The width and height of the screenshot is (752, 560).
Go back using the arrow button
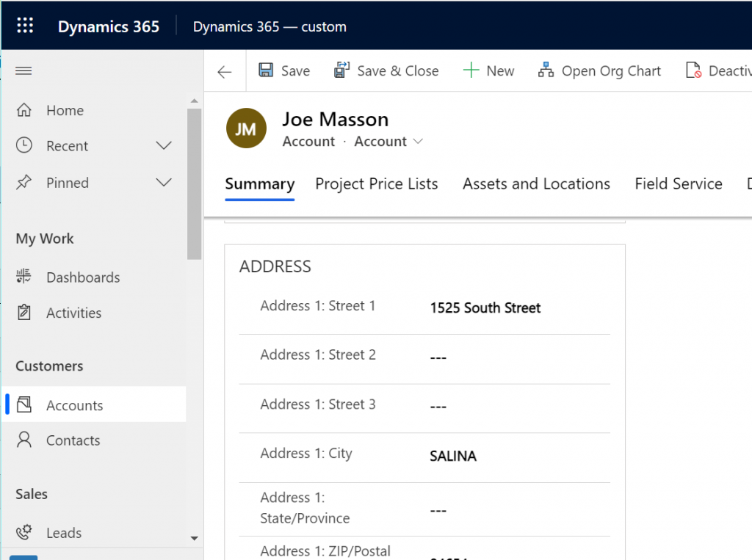coord(225,72)
